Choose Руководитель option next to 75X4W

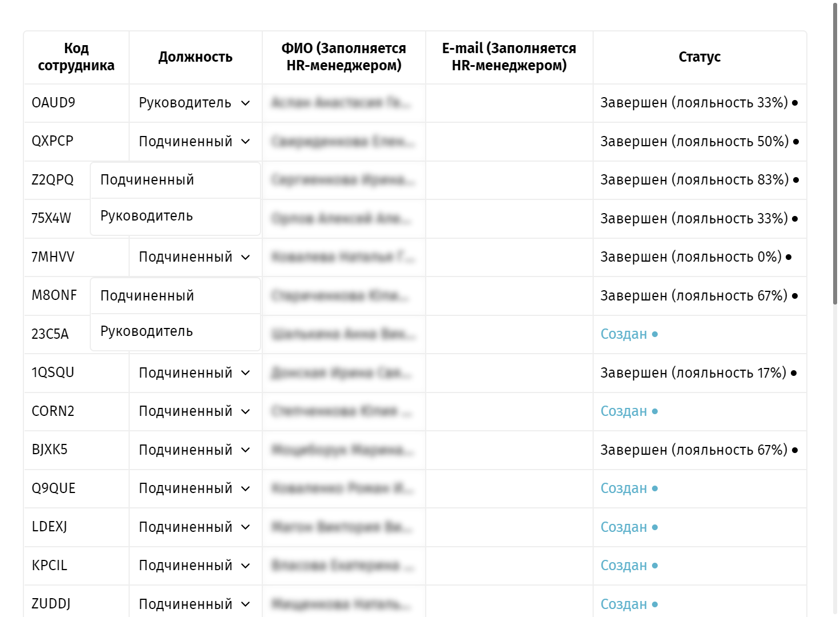[175, 217]
